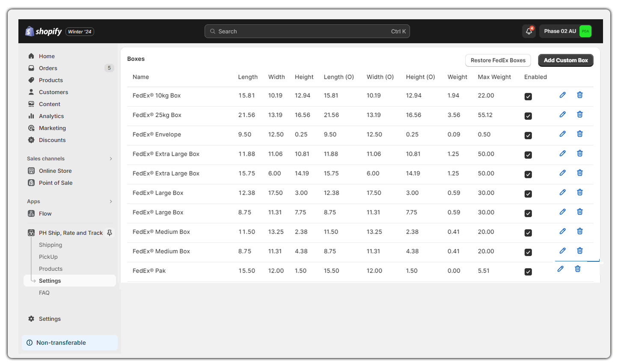Click the Shopify logo

[x=44, y=31]
